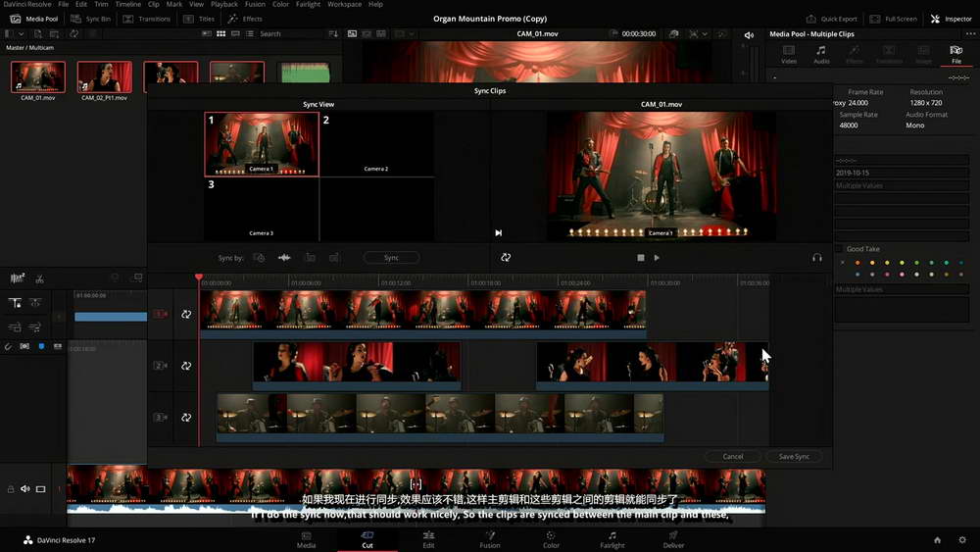Viewport: 980px width, 552px height.
Task: Stop playback in Sync Clips window
Action: click(x=641, y=258)
